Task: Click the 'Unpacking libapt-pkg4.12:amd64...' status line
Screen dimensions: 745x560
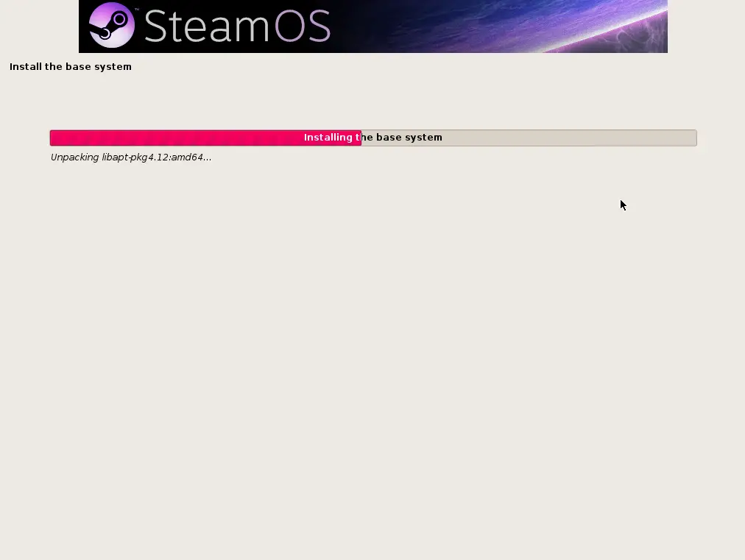Action: [x=131, y=157]
